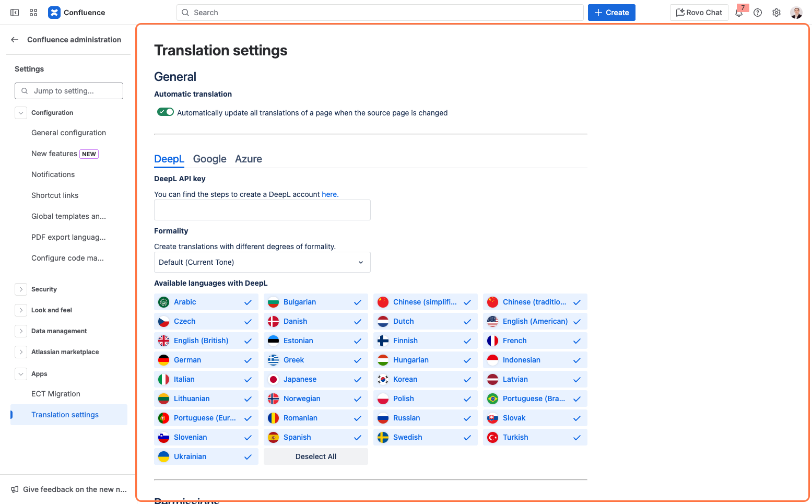Open the Notifications settings item
Viewport: 812px width, 504px height.
click(x=68, y=174)
